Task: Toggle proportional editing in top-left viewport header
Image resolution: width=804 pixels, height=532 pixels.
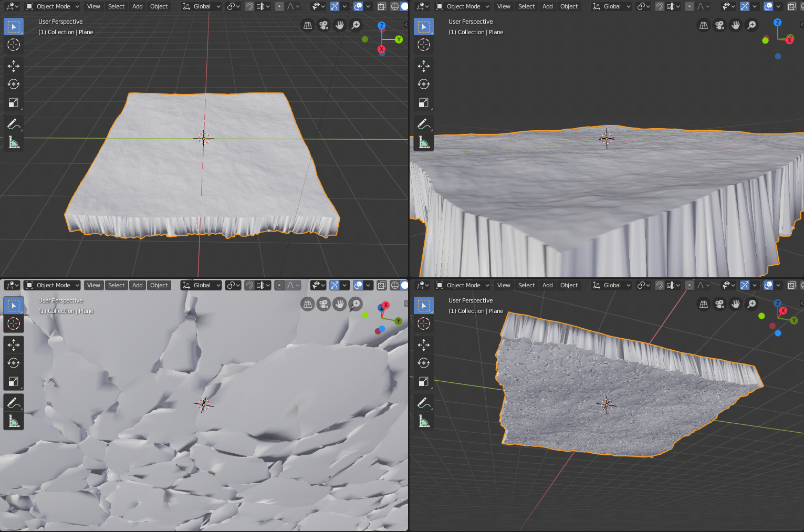Action: click(x=279, y=6)
